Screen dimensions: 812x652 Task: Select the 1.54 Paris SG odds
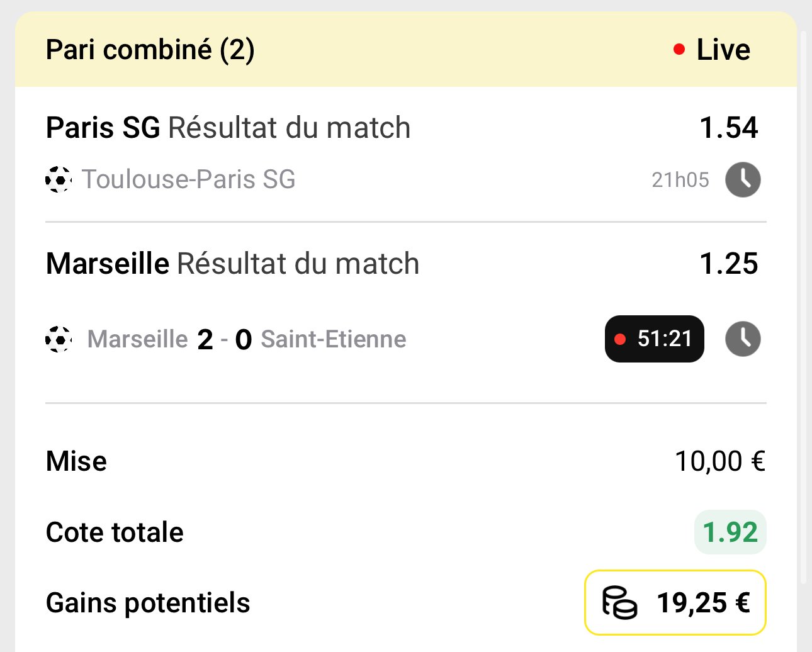click(729, 128)
